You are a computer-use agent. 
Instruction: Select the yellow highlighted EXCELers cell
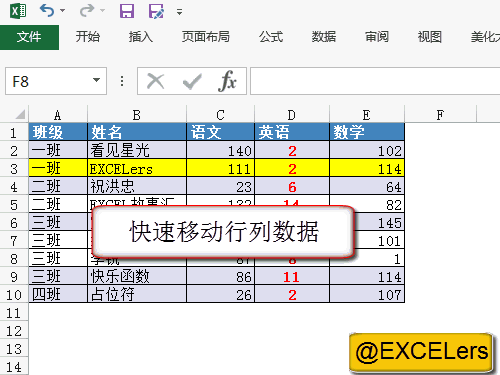[137, 168]
